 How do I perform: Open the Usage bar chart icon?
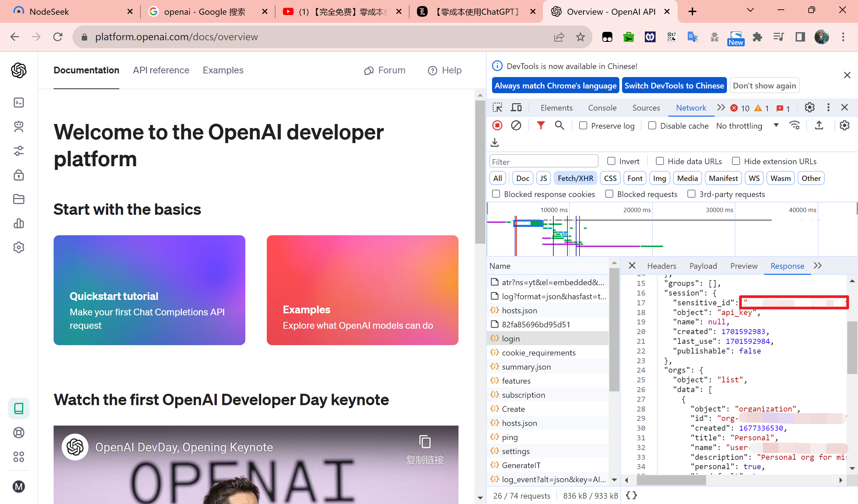click(19, 223)
